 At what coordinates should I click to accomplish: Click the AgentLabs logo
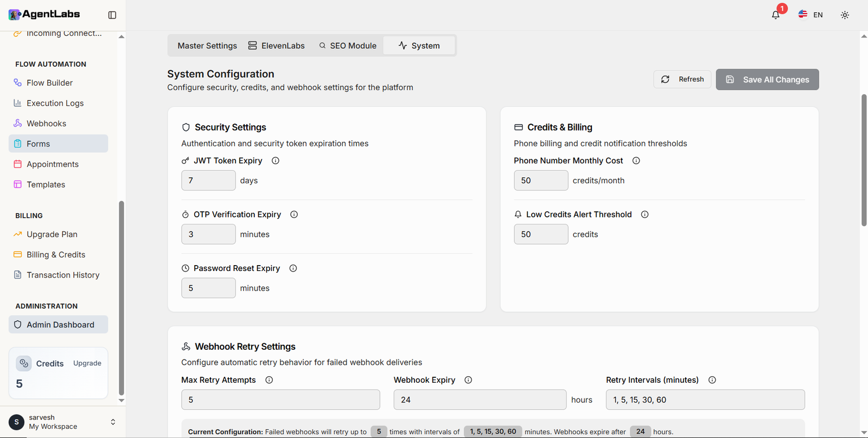(x=44, y=15)
